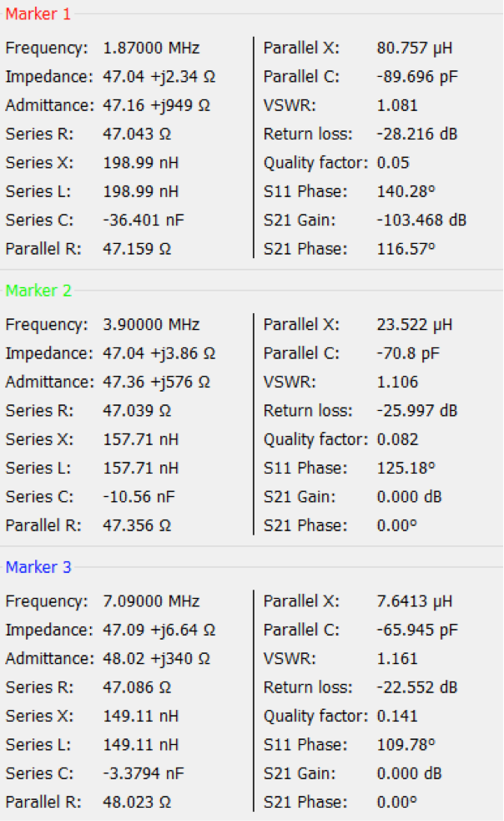The height and width of the screenshot is (821, 504).
Task: Select the 1.87000 MHz frequency value
Action: (x=151, y=48)
